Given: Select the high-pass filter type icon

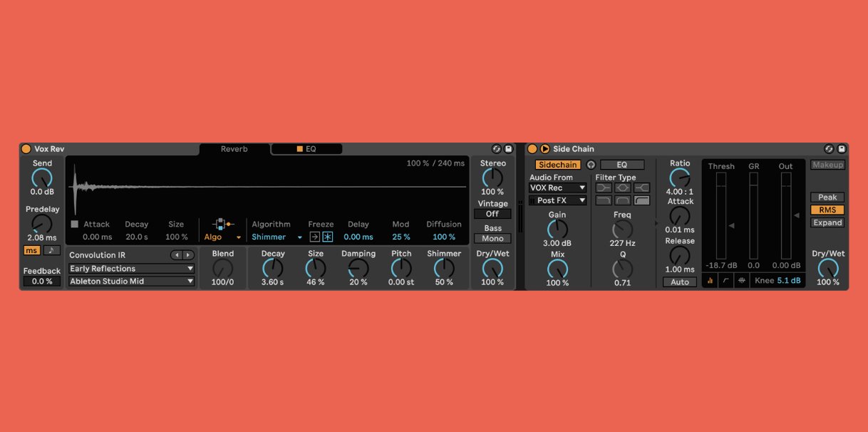Looking at the screenshot, I should pos(642,200).
